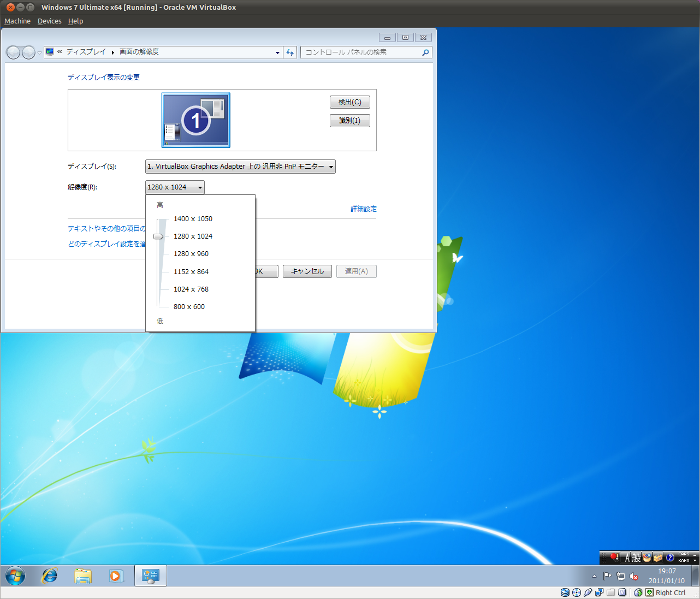
Task: Click the host key Right Ctrl indicator
Action: [671, 592]
